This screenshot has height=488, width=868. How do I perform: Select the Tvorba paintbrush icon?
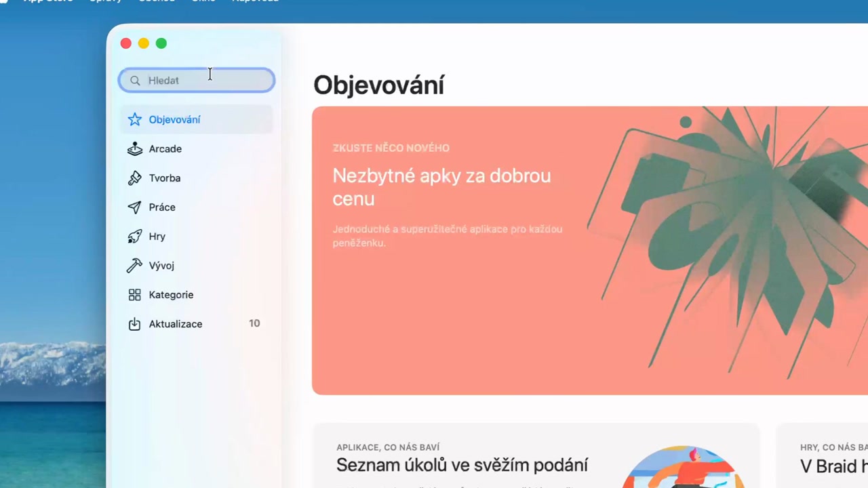click(x=135, y=178)
